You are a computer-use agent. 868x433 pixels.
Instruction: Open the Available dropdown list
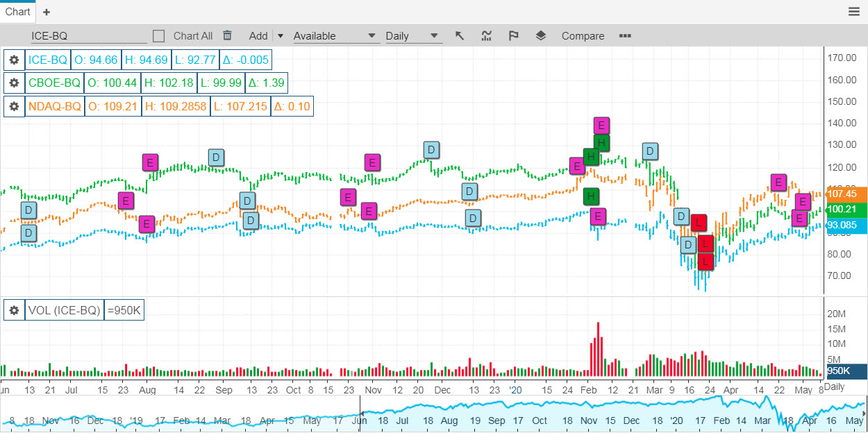pyautogui.click(x=335, y=36)
